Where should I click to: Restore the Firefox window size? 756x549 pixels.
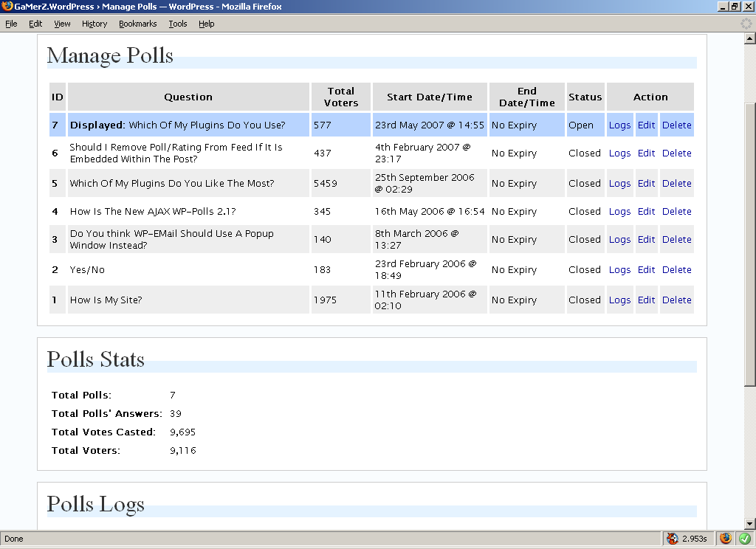(735, 7)
